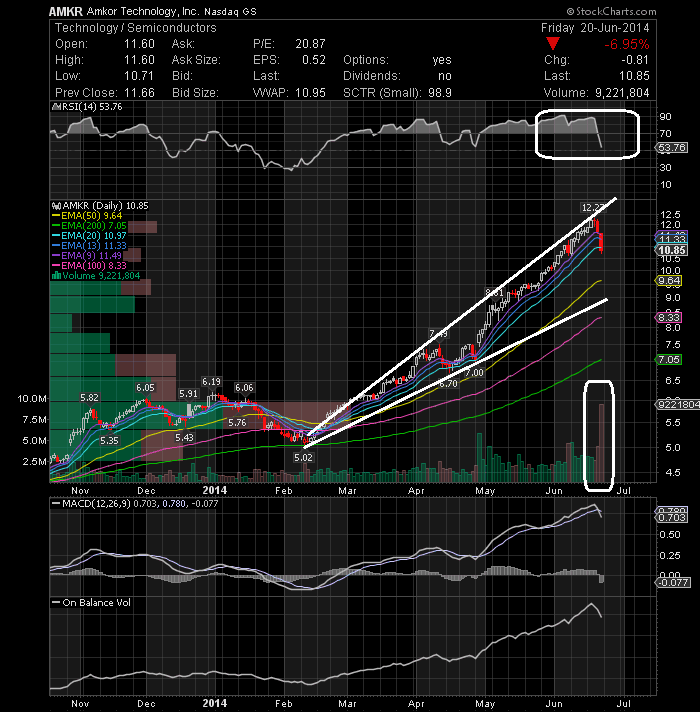Click the Dividends value 'no'
Screen dimensions: 700x712
point(445,76)
